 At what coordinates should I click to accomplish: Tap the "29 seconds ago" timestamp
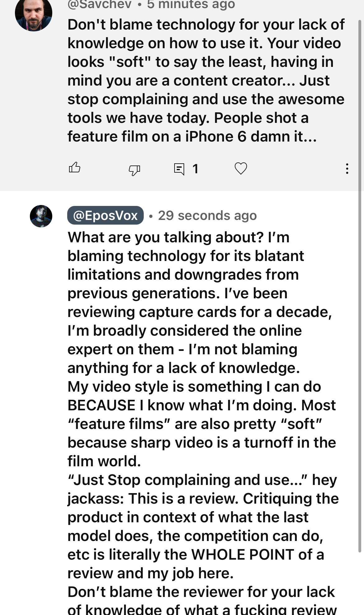207,215
